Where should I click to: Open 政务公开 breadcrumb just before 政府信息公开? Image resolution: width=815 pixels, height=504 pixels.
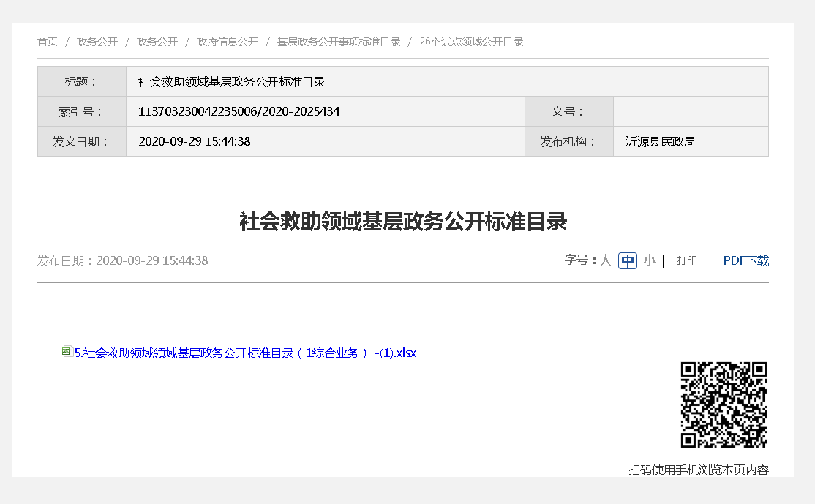pos(157,42)
